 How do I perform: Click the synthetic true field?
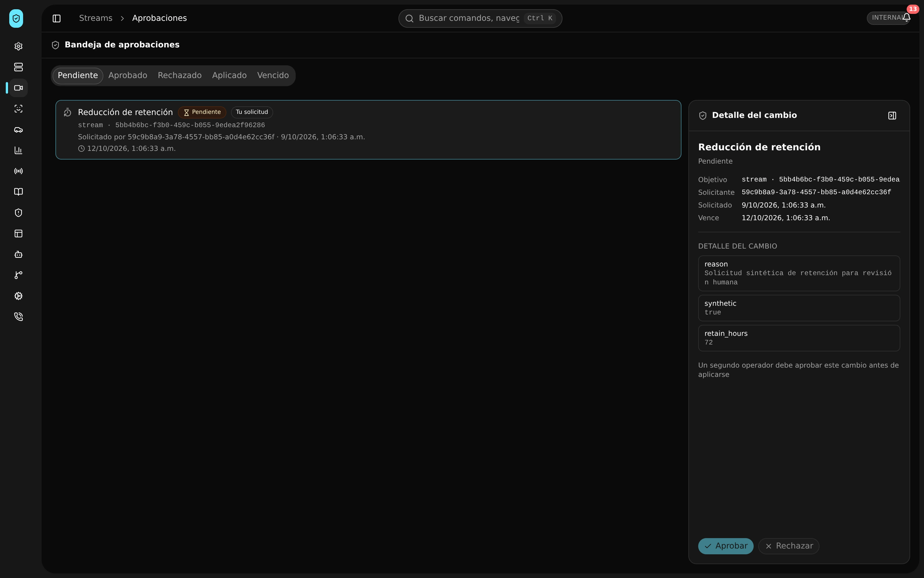(x=799, y=308)
